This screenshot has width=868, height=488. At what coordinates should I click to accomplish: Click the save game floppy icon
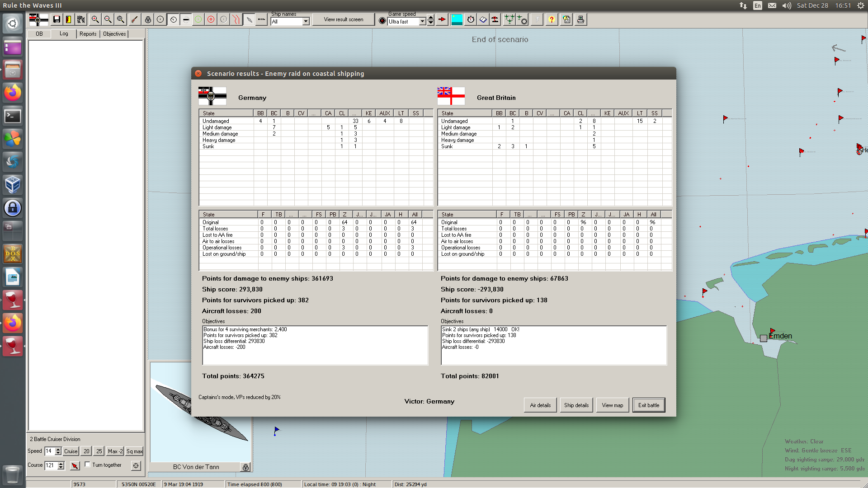(x=57, y=19)
